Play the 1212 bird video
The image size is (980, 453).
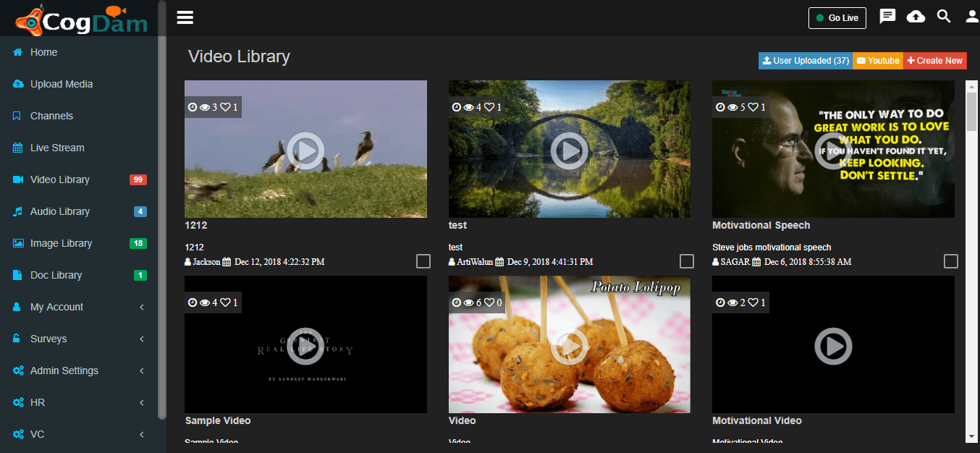305,151
